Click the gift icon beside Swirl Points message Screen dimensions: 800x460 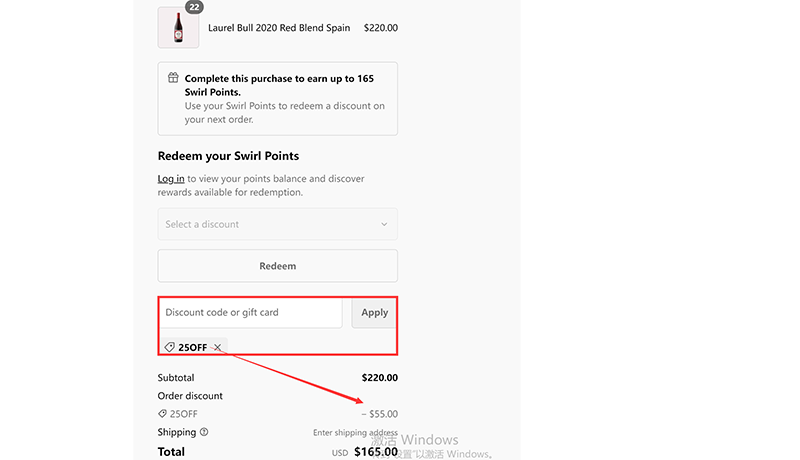point(173,78)
